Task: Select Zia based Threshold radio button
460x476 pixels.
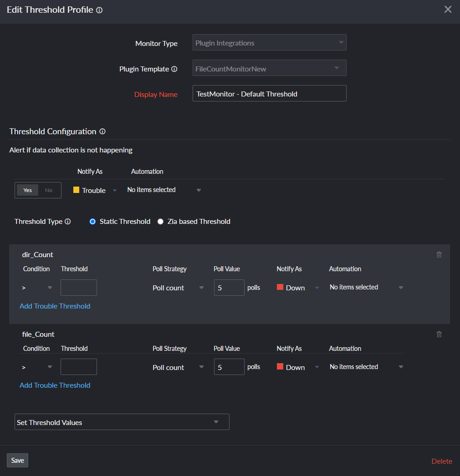Action: 160,222
